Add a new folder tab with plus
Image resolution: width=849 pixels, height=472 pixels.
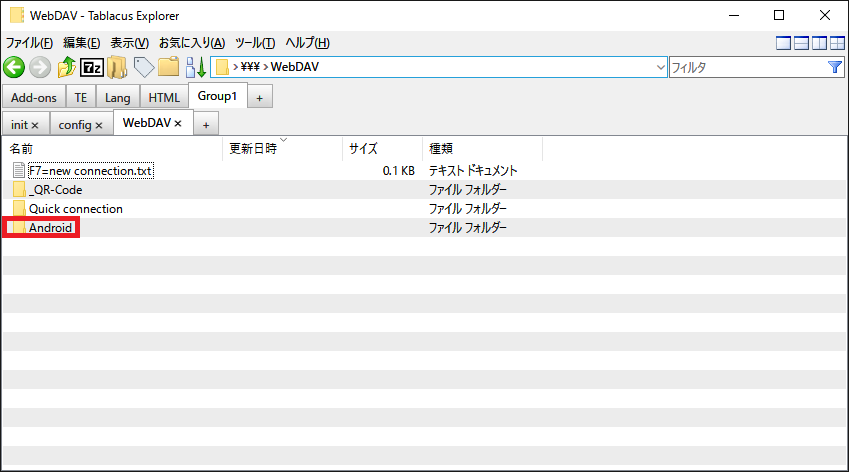pos(206,124)
